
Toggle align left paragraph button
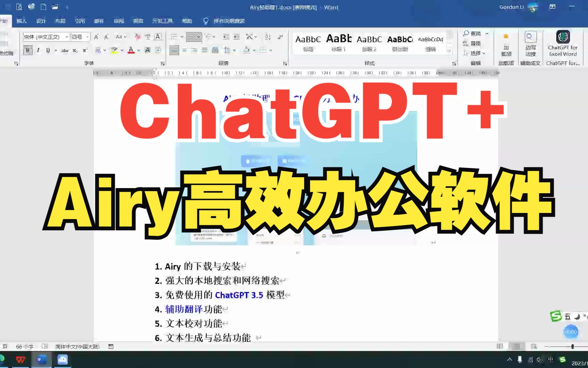(x=174, y=50)
